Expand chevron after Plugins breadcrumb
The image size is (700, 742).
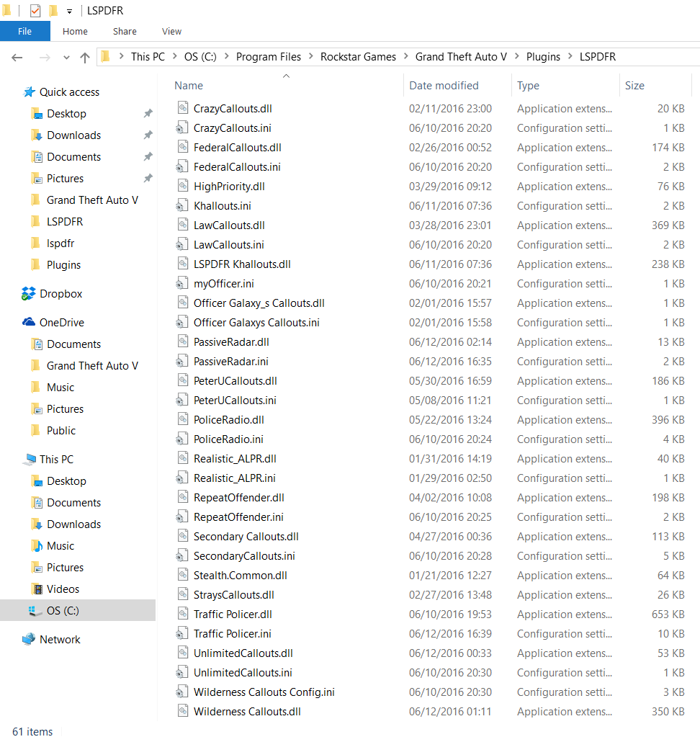coord(570,56)
